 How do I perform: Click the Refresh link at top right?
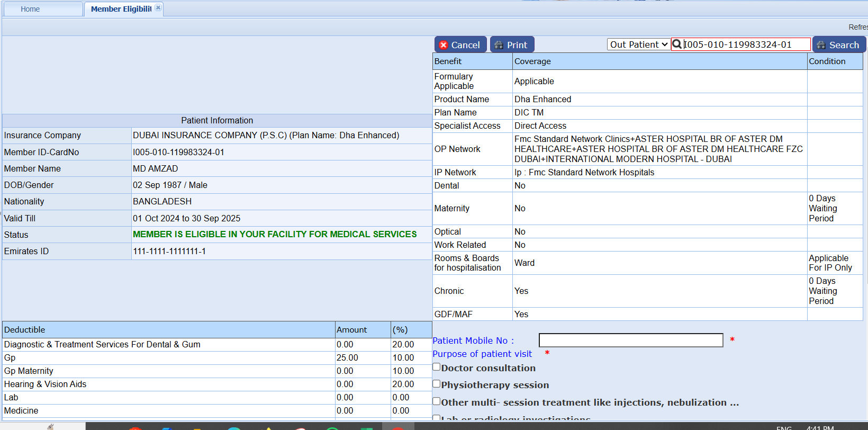click(857, 27)
